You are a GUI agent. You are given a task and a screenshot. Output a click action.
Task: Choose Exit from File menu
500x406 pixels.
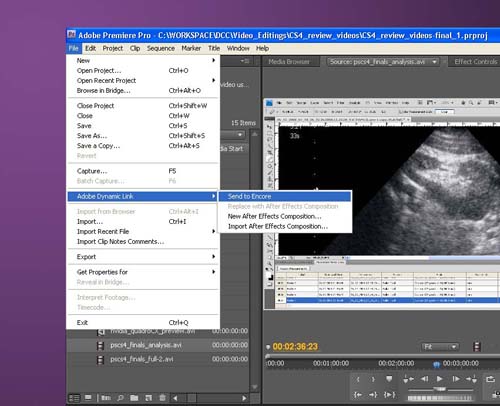coord(143,323)
